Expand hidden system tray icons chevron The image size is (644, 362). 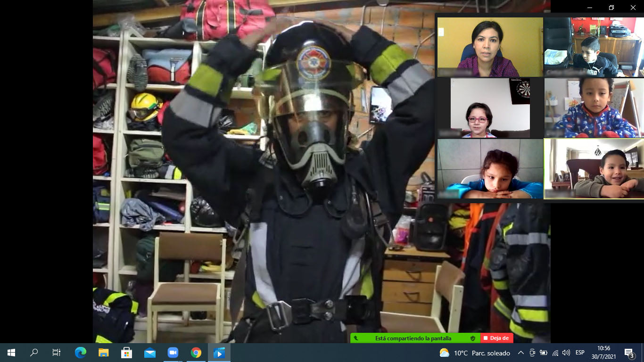tap(521, 353)
